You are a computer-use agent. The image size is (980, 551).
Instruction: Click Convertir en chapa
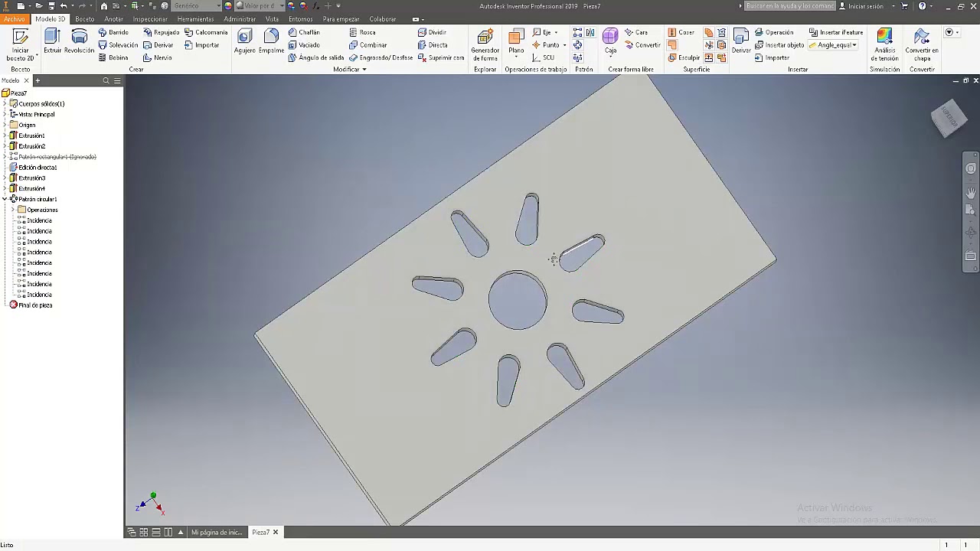click(x=922, y=45)
